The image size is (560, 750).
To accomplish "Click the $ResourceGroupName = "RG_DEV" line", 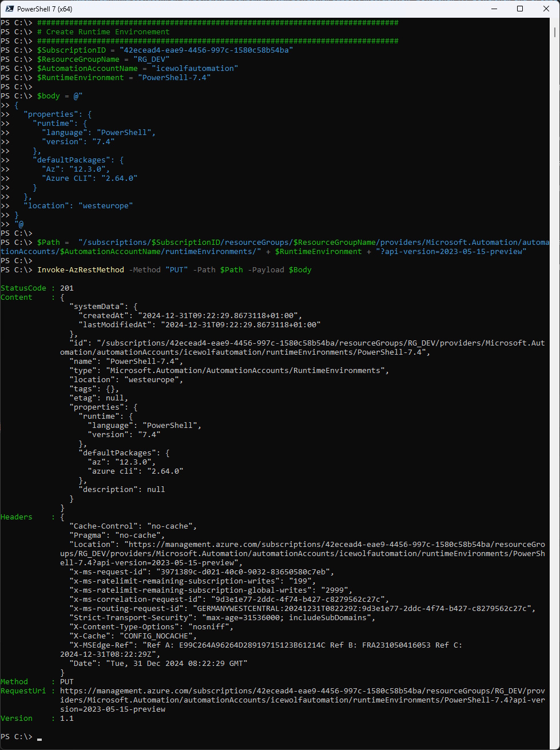I will (104, 59).
